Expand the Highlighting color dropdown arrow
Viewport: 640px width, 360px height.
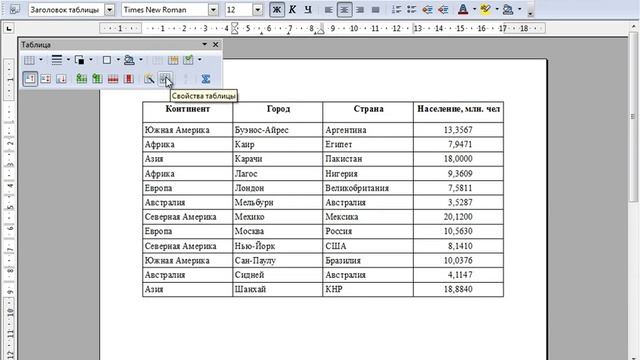pos(497,9)
